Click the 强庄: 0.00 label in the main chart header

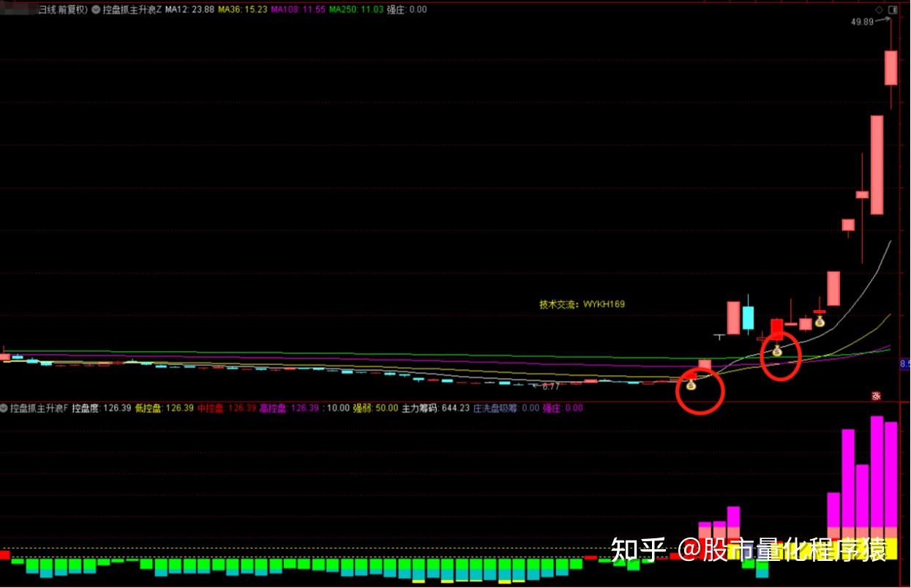(407, 10)
